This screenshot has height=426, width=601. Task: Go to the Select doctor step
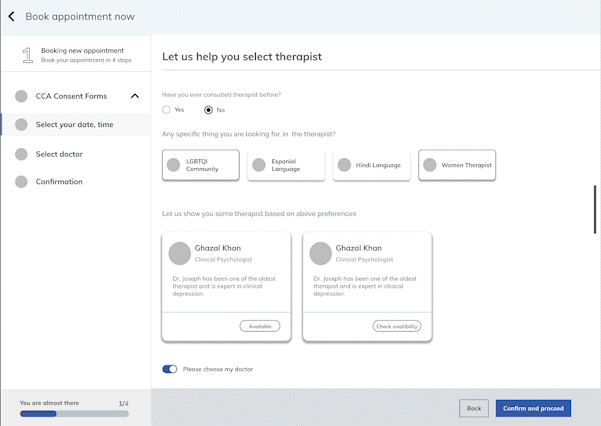59,154
